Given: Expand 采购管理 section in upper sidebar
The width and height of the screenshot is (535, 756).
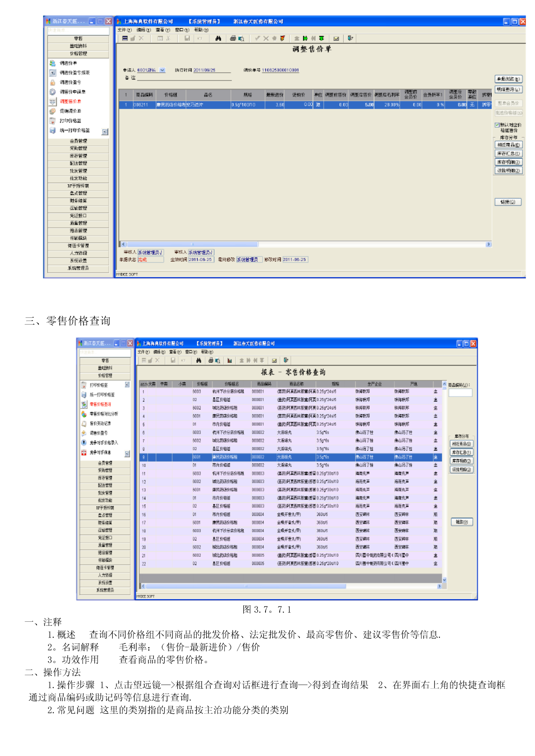Looking at the screenshot, I should click(78, 148).
